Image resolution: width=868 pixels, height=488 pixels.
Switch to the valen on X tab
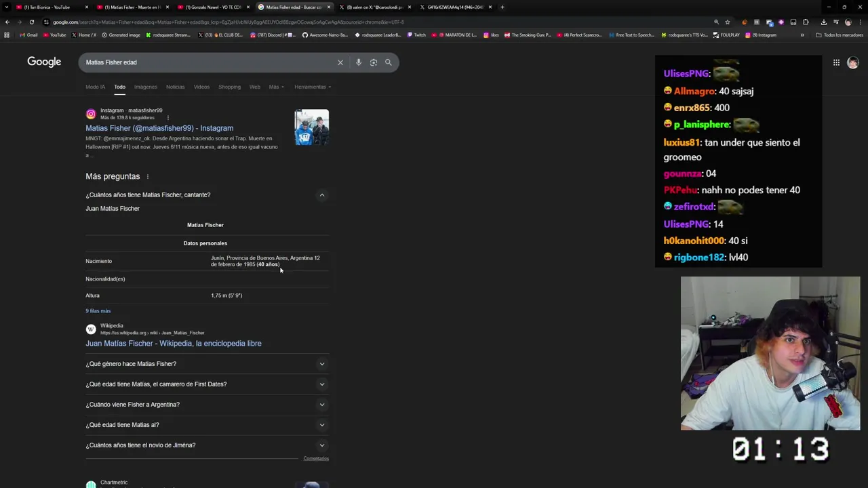pyautogui.click(x=373, y=7)
